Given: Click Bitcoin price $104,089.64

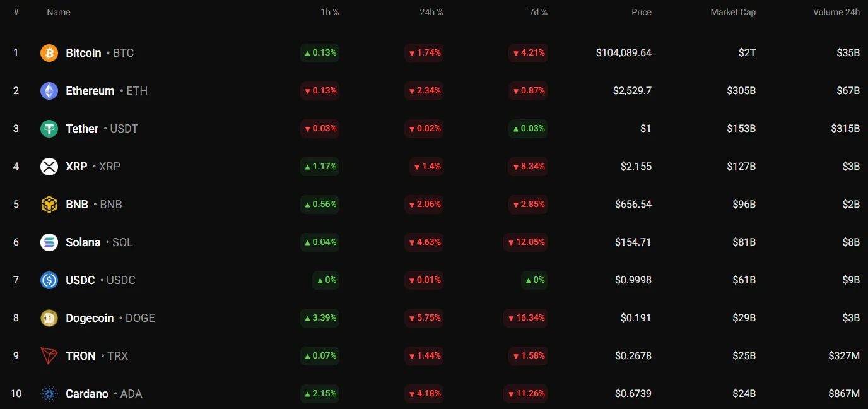Looking at the screenshot, I should click(x=623, y=53).
